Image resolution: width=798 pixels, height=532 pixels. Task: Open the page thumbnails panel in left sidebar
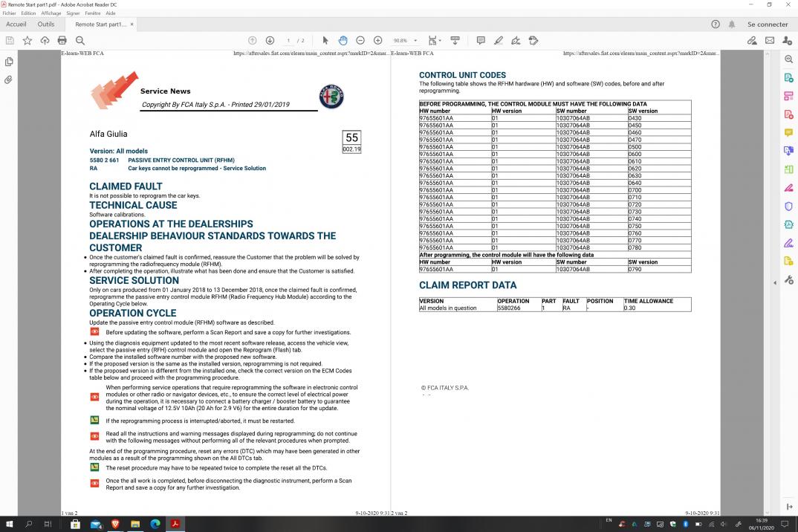9,62
